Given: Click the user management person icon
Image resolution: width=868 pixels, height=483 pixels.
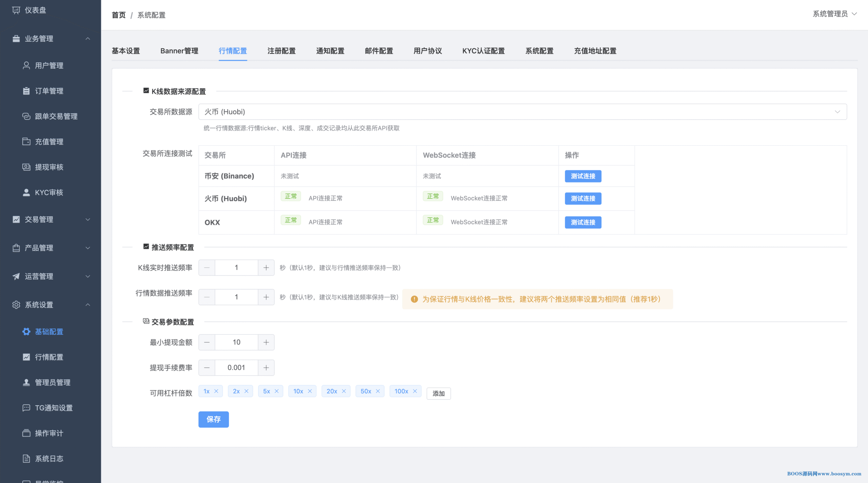Looking at the screenshot, I should click(x=26, y=65).
